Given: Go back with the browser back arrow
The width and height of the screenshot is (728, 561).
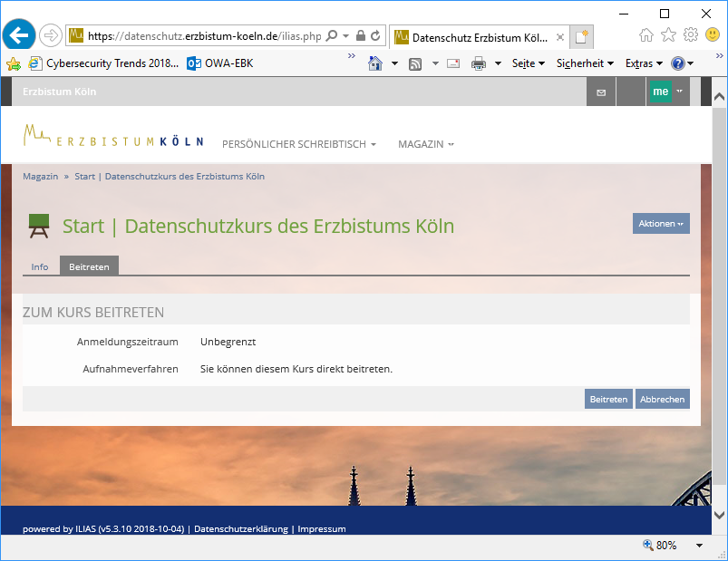Looking at the screenshot, I should 19,35.
